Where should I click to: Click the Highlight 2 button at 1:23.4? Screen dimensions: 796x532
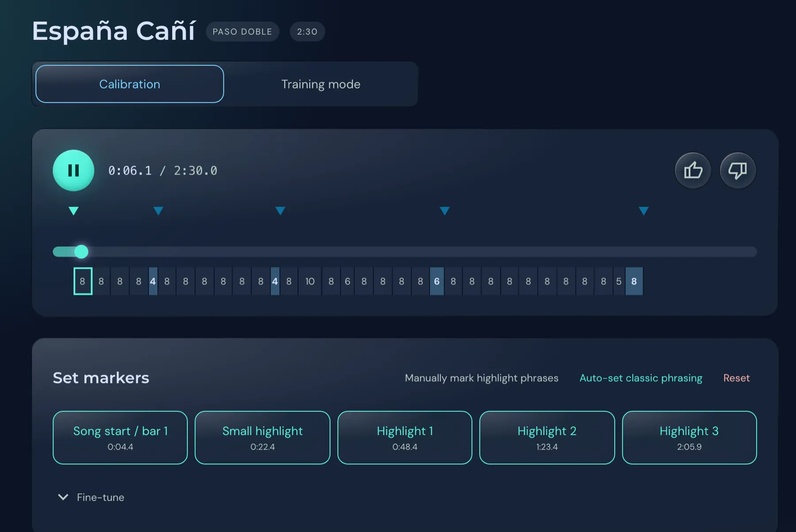(x=547, y=438)
